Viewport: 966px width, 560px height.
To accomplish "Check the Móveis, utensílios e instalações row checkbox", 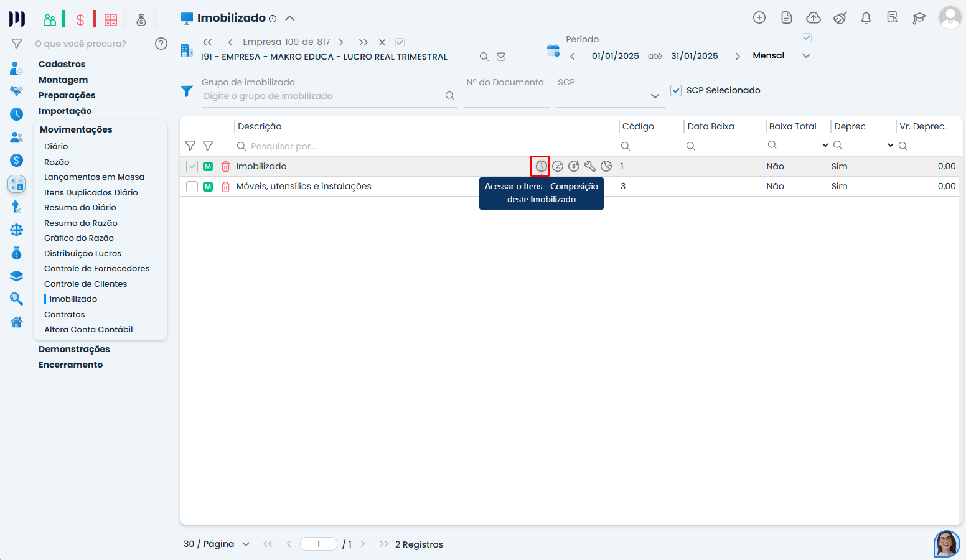I will (192, 187).
